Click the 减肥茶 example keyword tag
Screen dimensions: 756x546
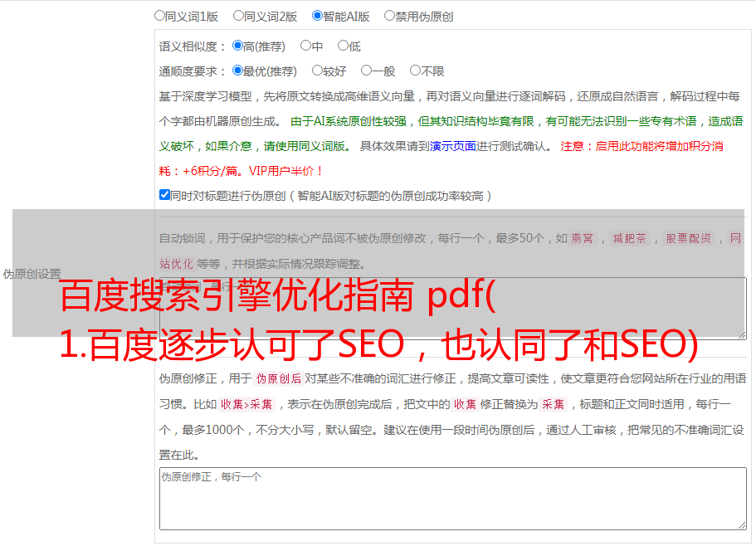629,238
